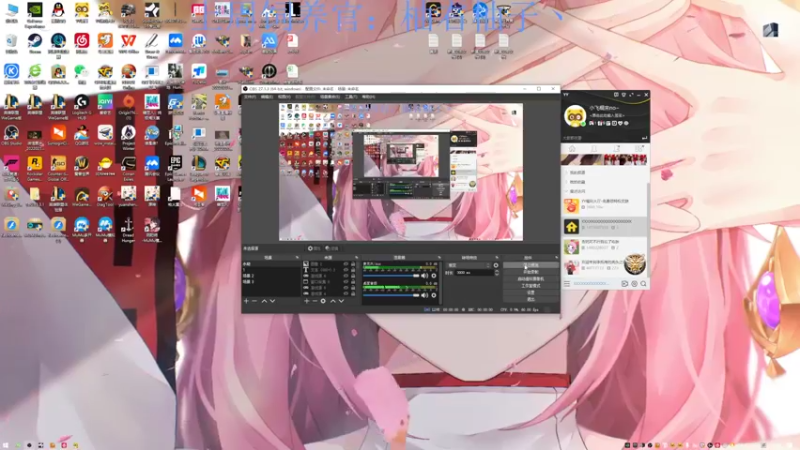This screenshot has height=450, width=800.
Task: Pop out the Sources dock panel
Action: coord(357,258)
